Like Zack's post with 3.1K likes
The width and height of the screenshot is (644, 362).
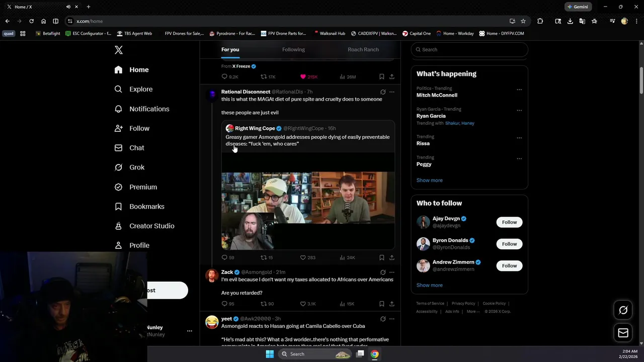[308, 304]
